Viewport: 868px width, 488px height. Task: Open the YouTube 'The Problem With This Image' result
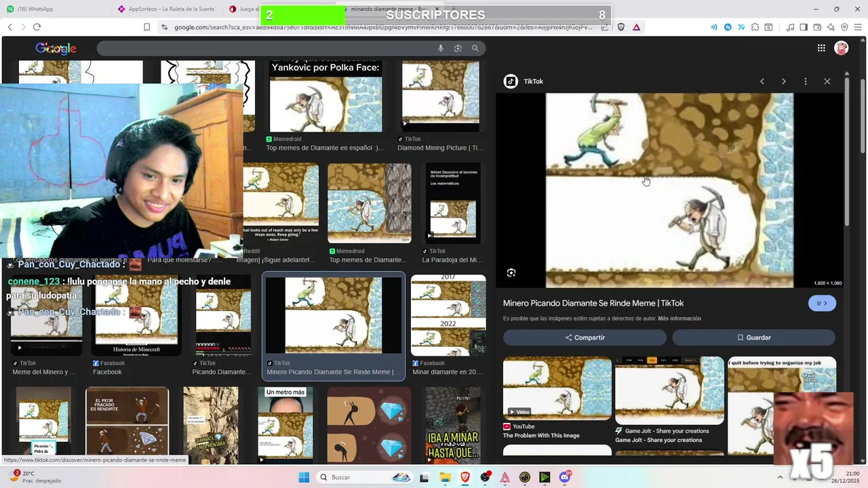[557, 398]
